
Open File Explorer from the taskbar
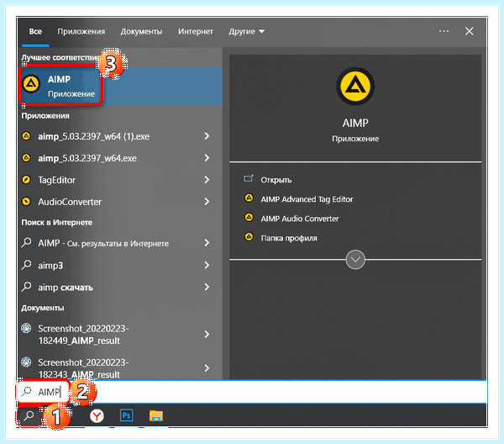(156, 415)
